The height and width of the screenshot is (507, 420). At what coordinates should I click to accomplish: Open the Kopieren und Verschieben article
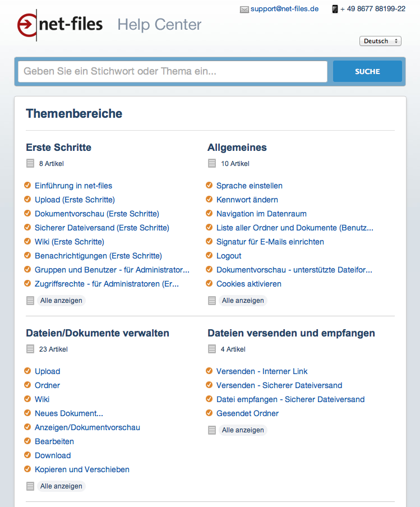click(x=82, y=469)
